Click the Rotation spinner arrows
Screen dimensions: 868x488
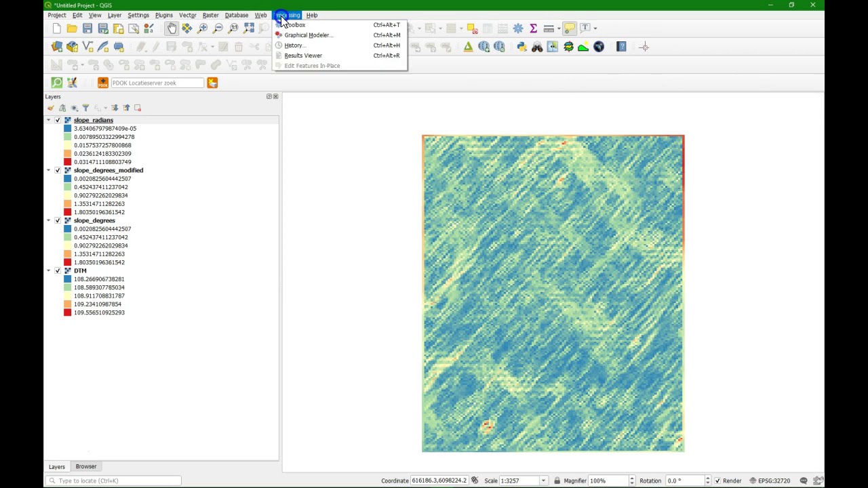[x=707, y=481]
